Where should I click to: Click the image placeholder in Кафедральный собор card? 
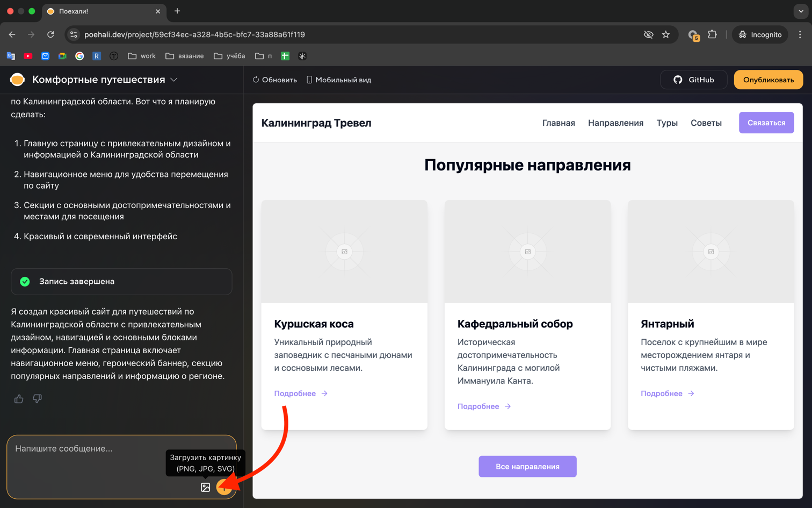pyautogui.click(x=527, y=251)
